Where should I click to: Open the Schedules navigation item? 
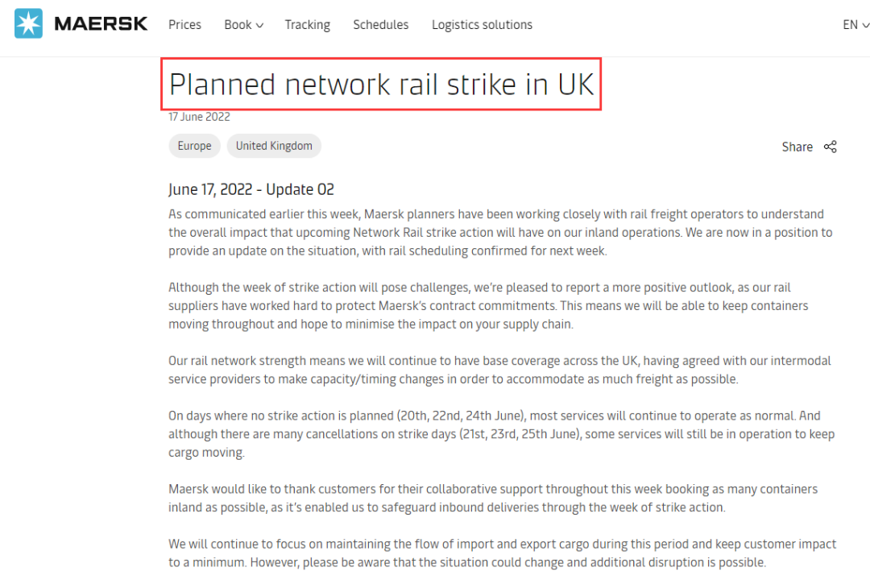[380, 25]
